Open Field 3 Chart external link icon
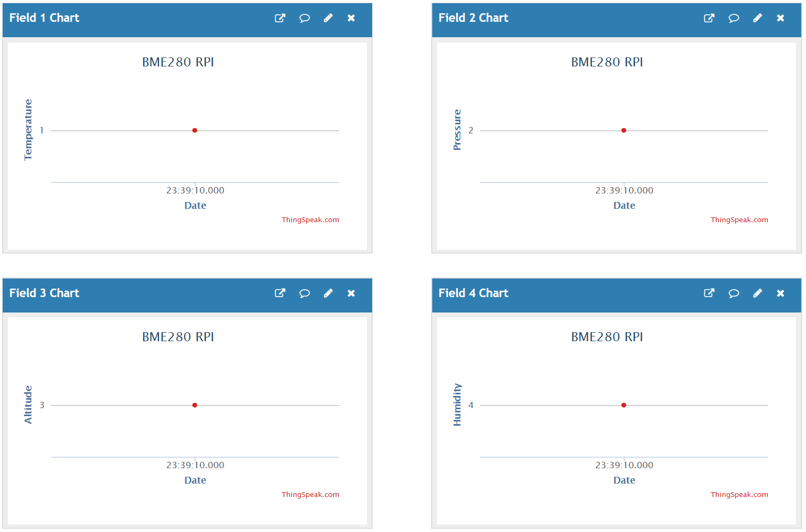Screen dimensions: 806x532 pos(280,293)
